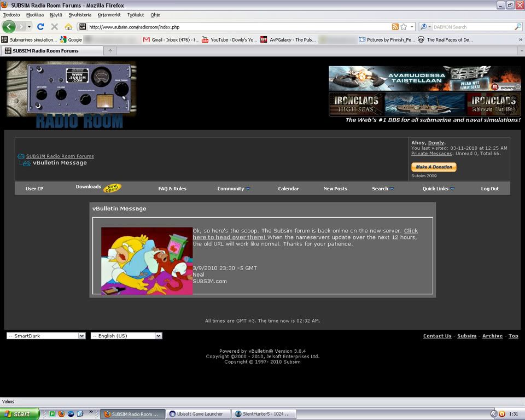Open Submarines simulation bookmark
Image resolution: width=525 pixels, height=420 pixels.
(30, 39)
